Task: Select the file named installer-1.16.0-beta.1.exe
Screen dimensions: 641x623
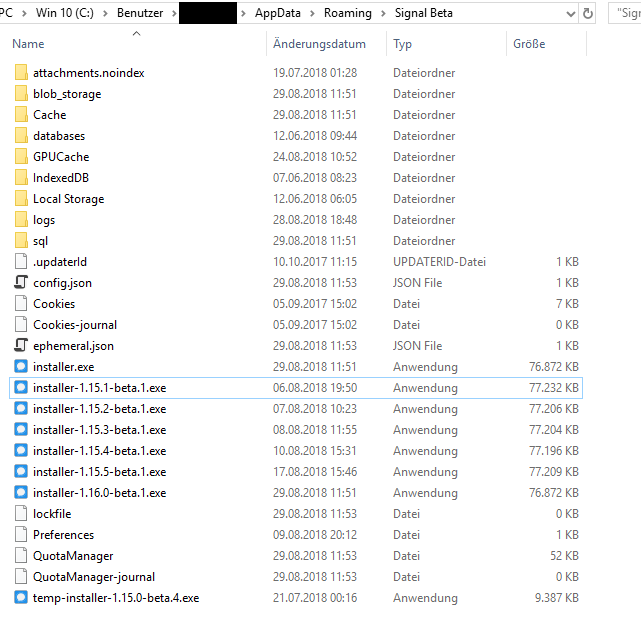Action: coord(100,493)
